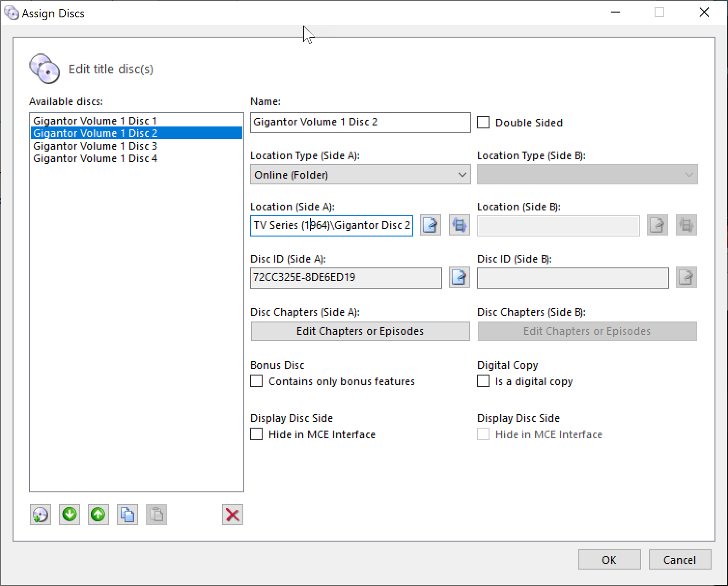Check Is a digital copy
The image size is (728, 586).
tap(483, 381)
